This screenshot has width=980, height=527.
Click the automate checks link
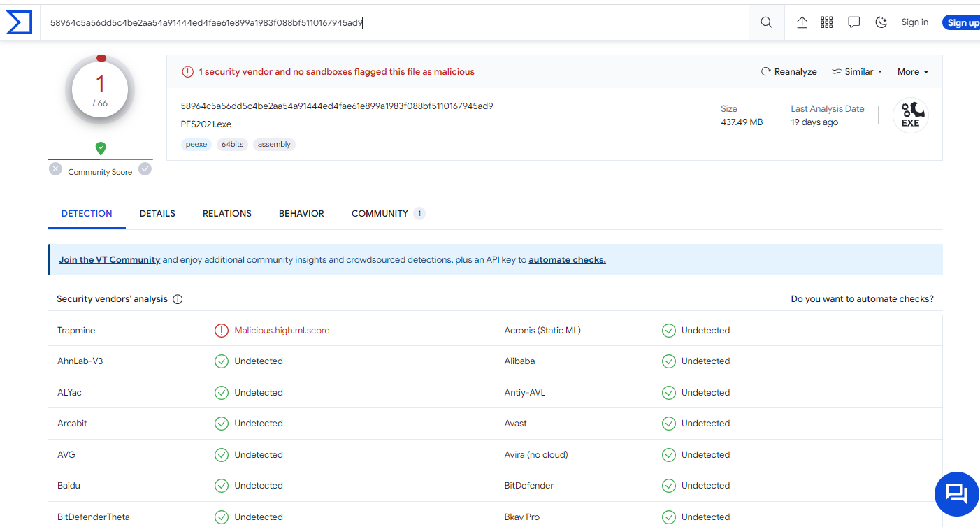pyautogui.click(x=567, y=260)
